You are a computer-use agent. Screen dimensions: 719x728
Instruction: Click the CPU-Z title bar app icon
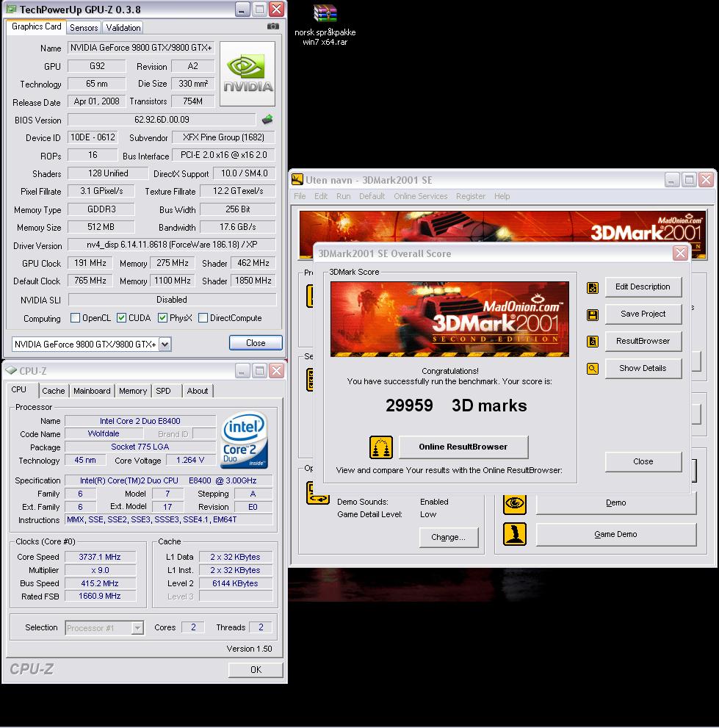(11, 370)
